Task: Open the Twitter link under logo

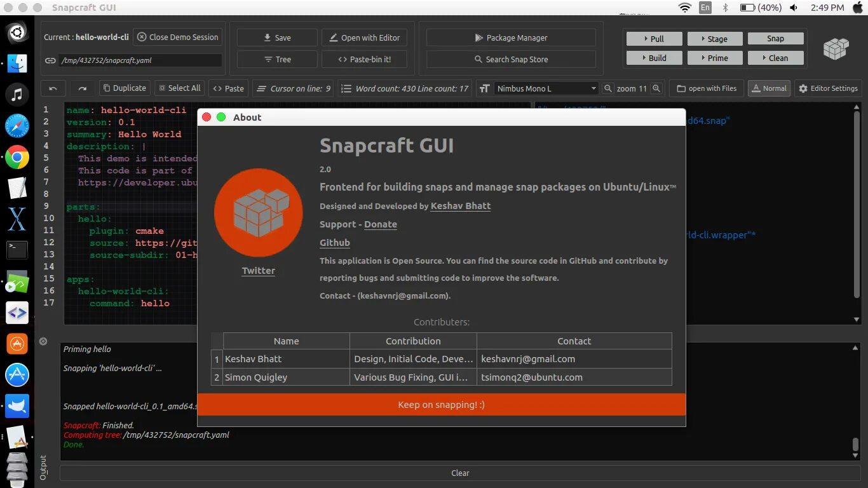Action: (259, 271)
